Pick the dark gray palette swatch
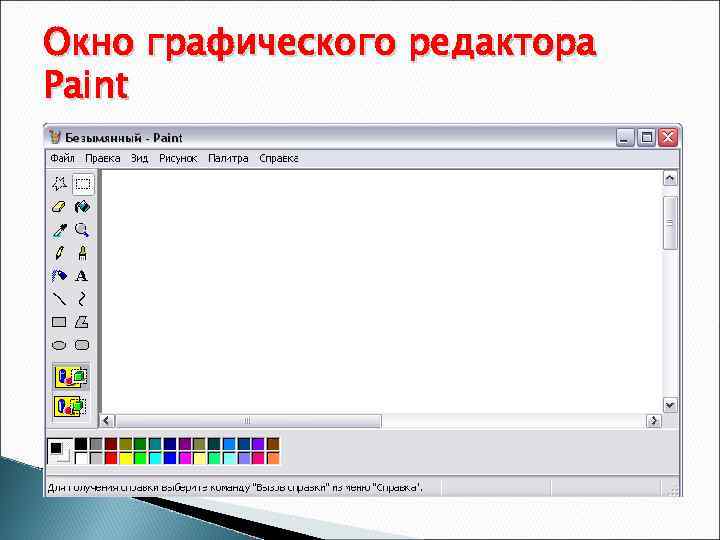Screen dimensions: 720x540 pos(96,444)
